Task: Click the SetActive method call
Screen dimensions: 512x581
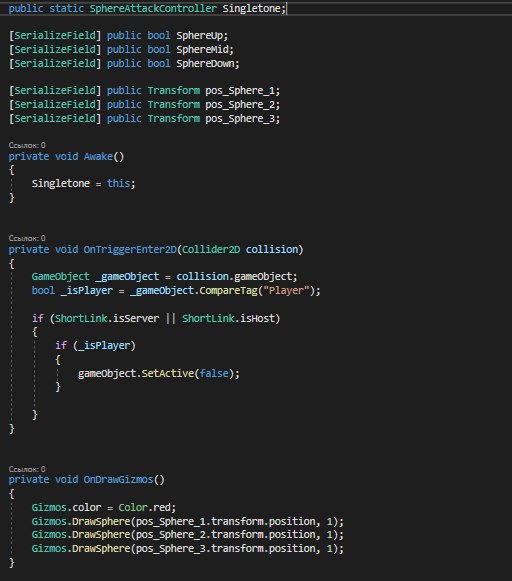Action: pos(168,374)
